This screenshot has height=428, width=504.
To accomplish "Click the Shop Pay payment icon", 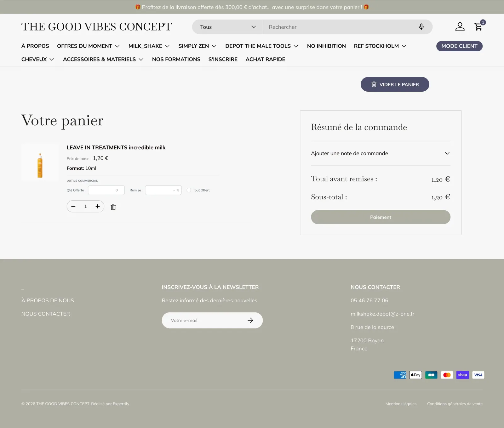I will 462,375.
